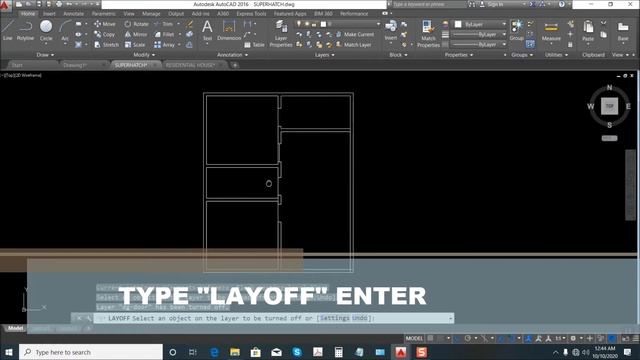Expand the Annotation panel
Screen dimensions: 640x360
232,55
